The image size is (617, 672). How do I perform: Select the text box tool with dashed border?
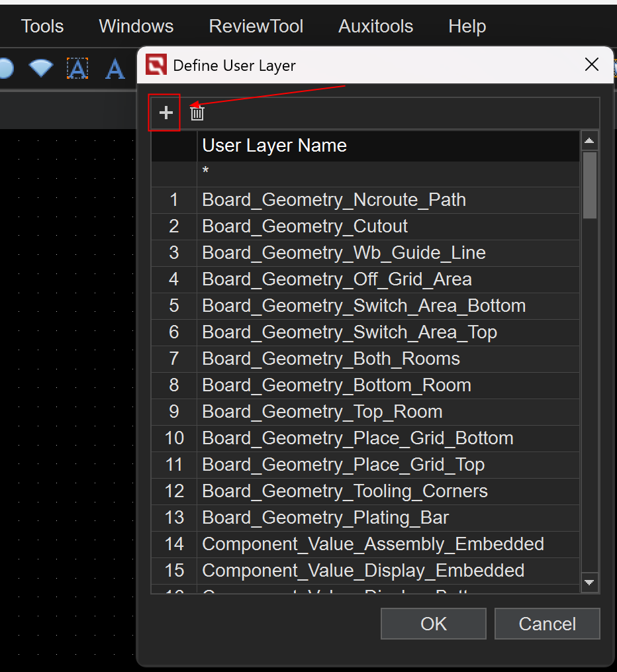[77, 68]
